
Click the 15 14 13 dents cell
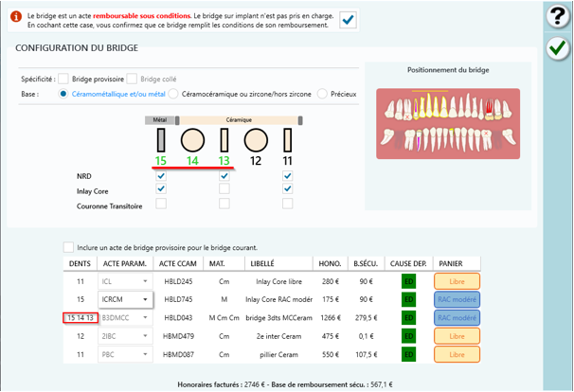coord(81,318)
